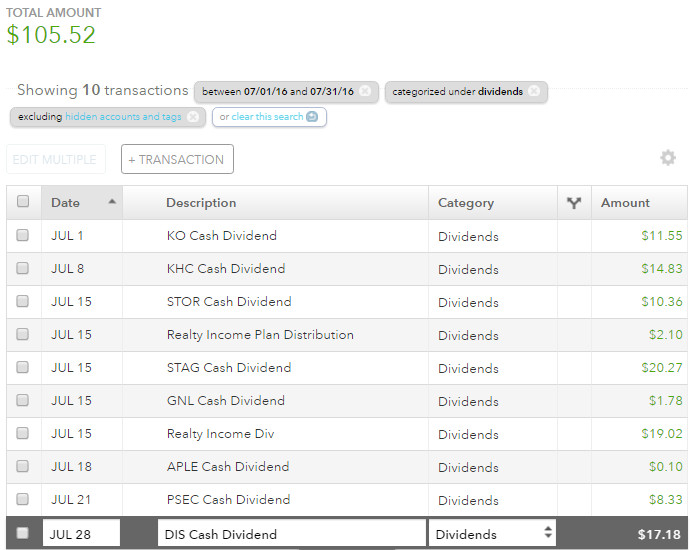This screenshot has height=550, width=690.
Task: Follow the hidden accounts and tags link
Action: point(123,117)
